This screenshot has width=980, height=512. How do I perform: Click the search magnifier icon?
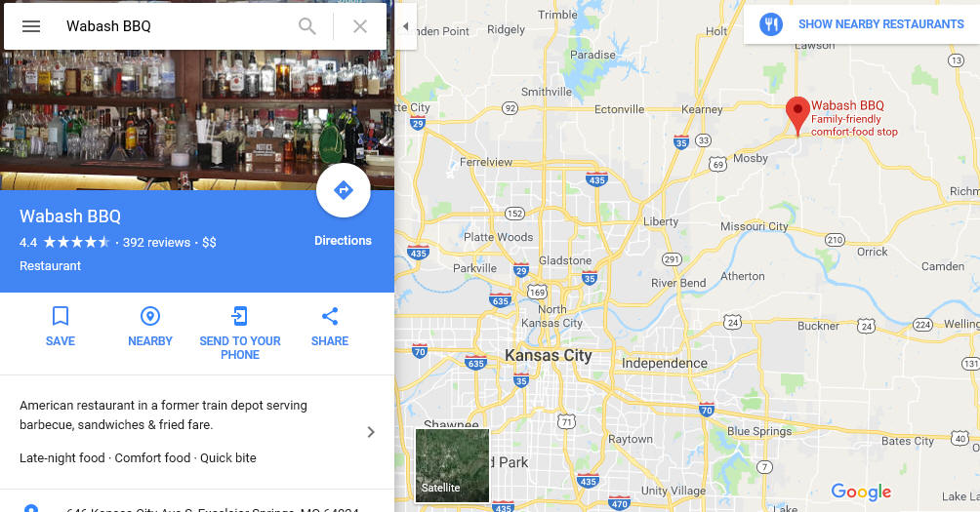pos(306,26)
